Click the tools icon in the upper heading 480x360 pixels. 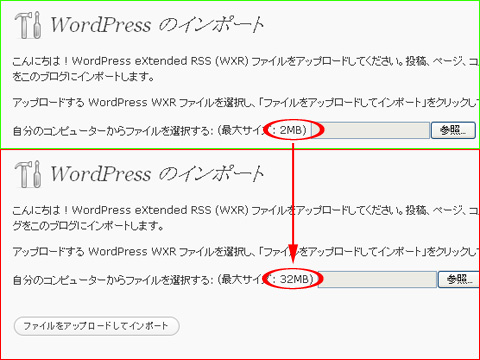[x=29, y=25]
